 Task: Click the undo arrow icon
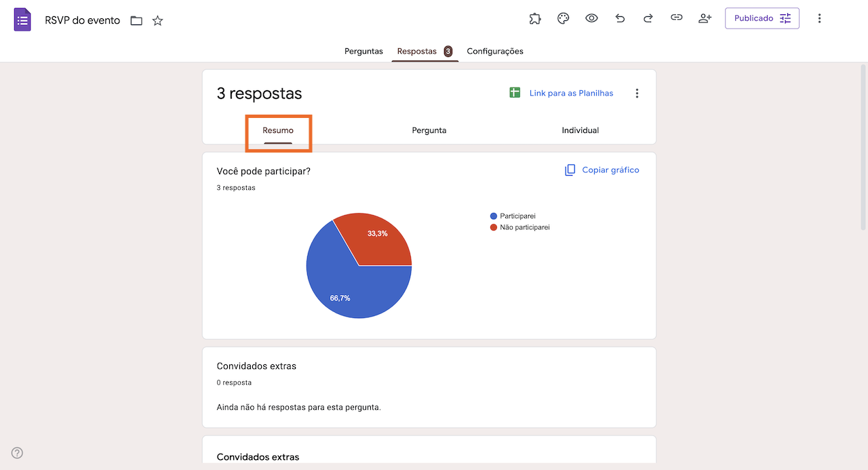tap(620, 18)
